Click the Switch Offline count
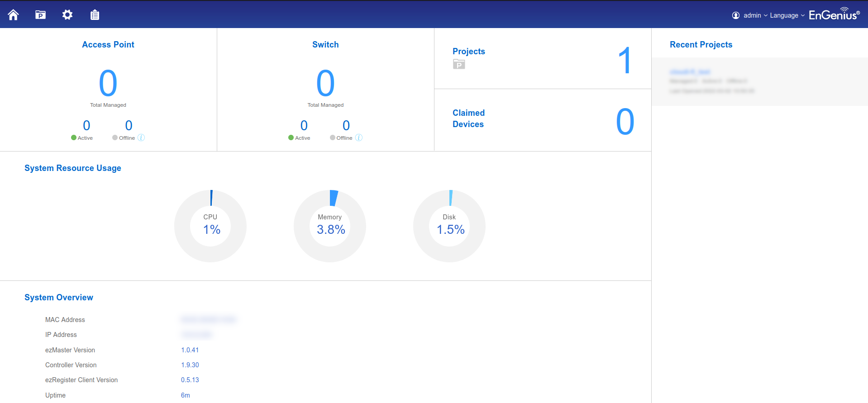The image size is (868, 403). (x=346, y=125)
